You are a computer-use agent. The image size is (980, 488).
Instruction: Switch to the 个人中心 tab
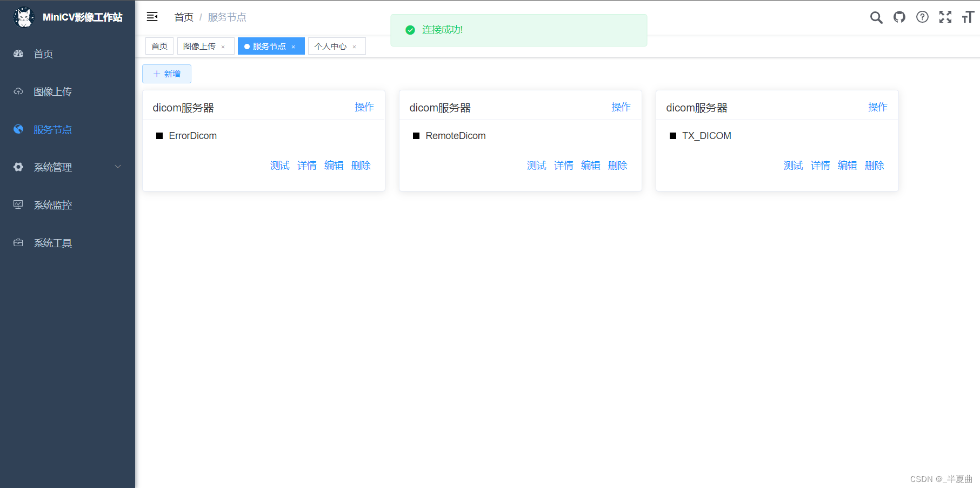(330, 46)
